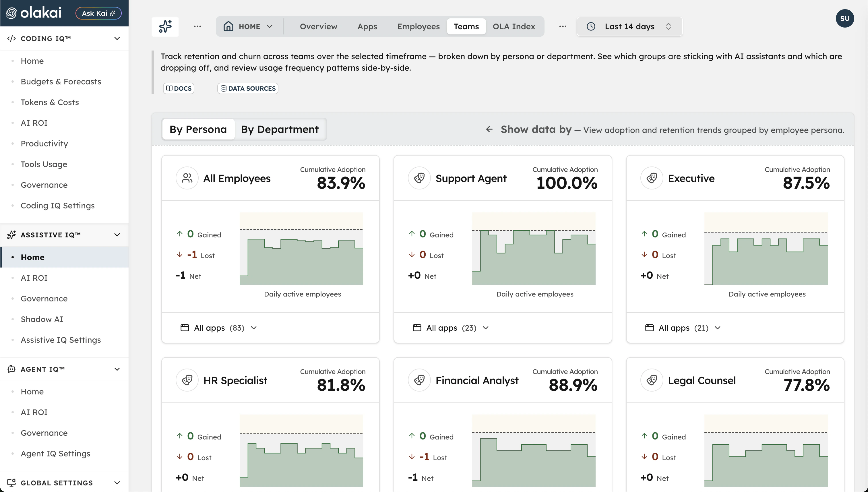The height and width of the screenshot is (492, 868).
Task: Click the All Employees daily active chart
Action: tap(301, 248)
